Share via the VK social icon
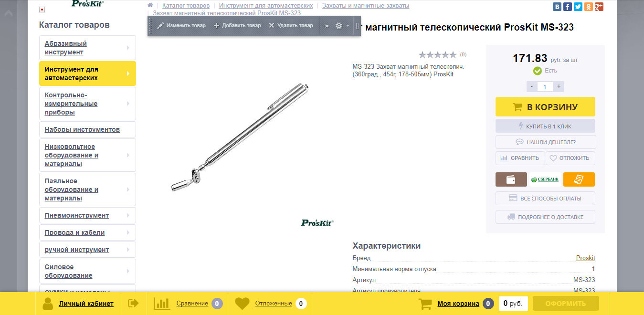 [557, 7]
